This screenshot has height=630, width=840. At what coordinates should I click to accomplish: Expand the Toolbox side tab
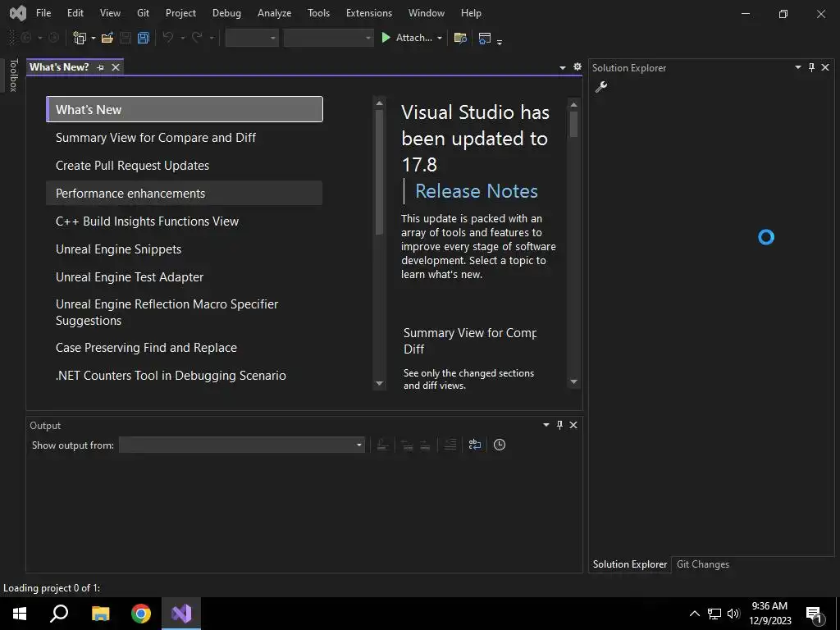pyautogui.click(x=13, y=75)
